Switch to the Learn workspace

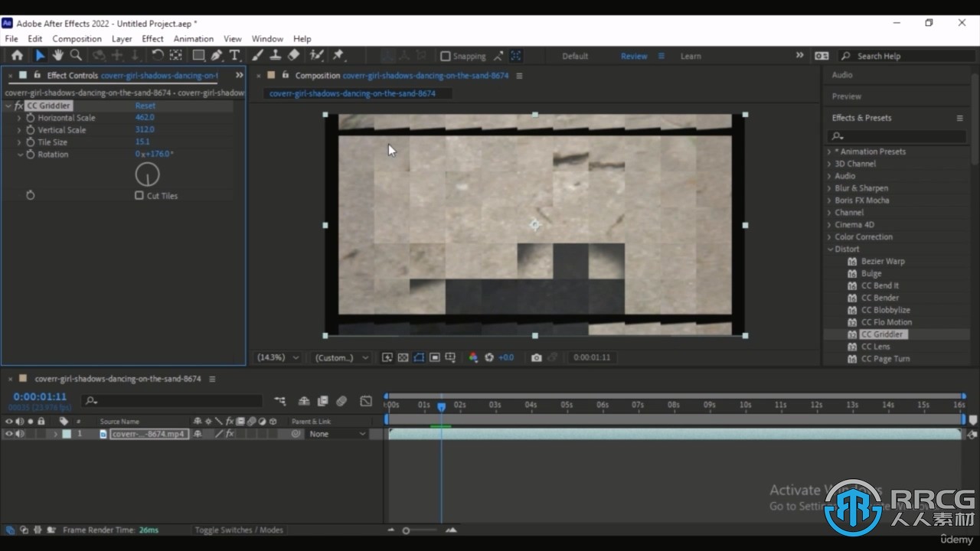(x=691, y=56)
